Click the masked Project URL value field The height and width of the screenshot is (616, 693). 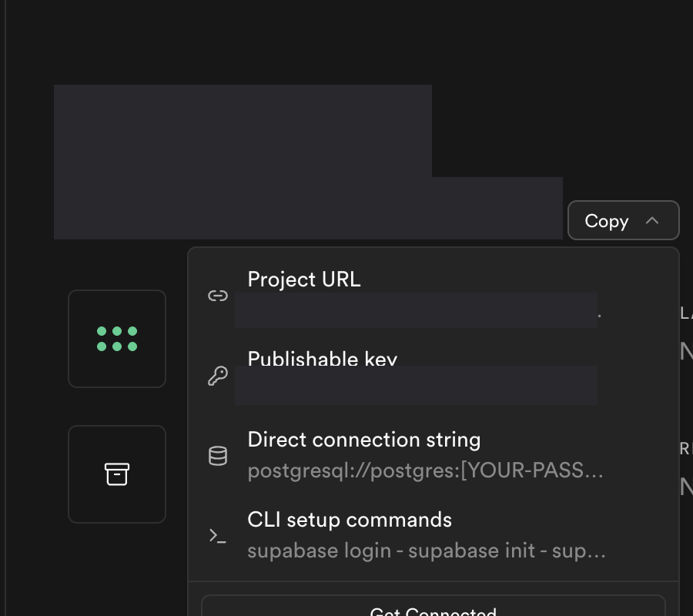coord(416,310)
